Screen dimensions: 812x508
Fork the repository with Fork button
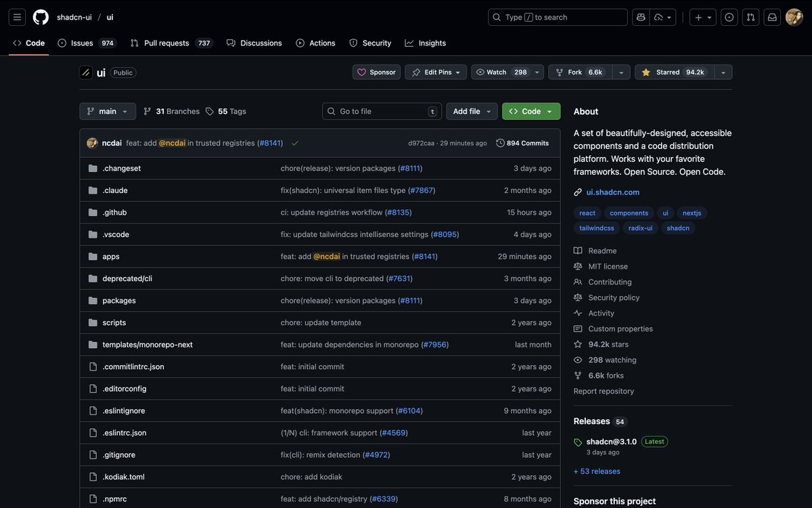580,72
